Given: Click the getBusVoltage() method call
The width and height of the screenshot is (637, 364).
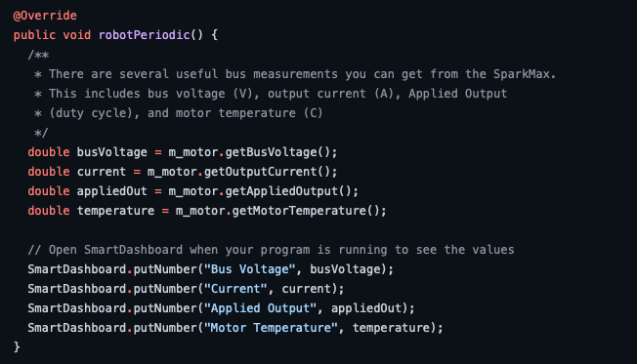Looking at the screenshot, I should coord(277,152).
